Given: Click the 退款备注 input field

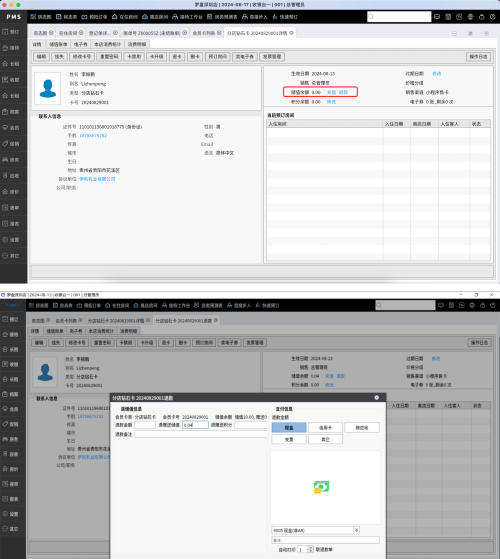Looking at the screenshot, I should (x=201, y=434).
